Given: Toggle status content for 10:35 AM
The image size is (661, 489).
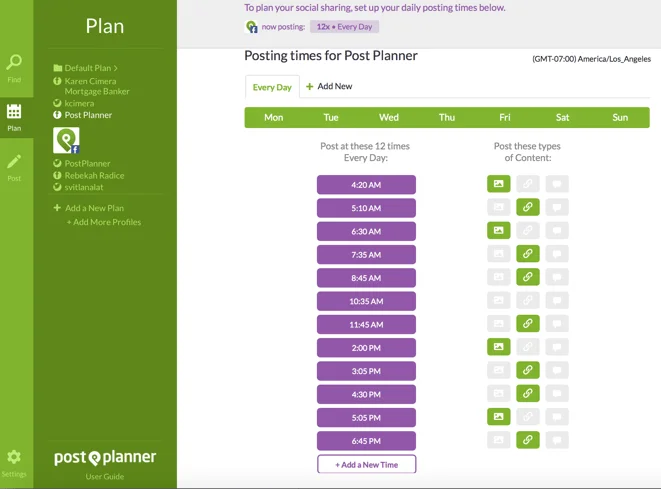Looking at the screenshot, I should coord(557,300).
